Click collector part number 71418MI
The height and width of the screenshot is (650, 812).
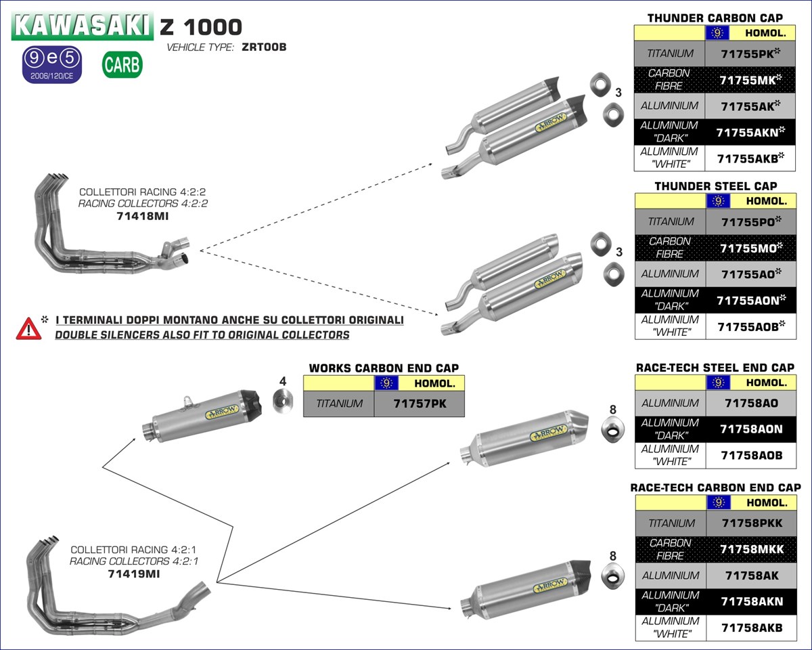pyautogui.click(x=143, y=217)
